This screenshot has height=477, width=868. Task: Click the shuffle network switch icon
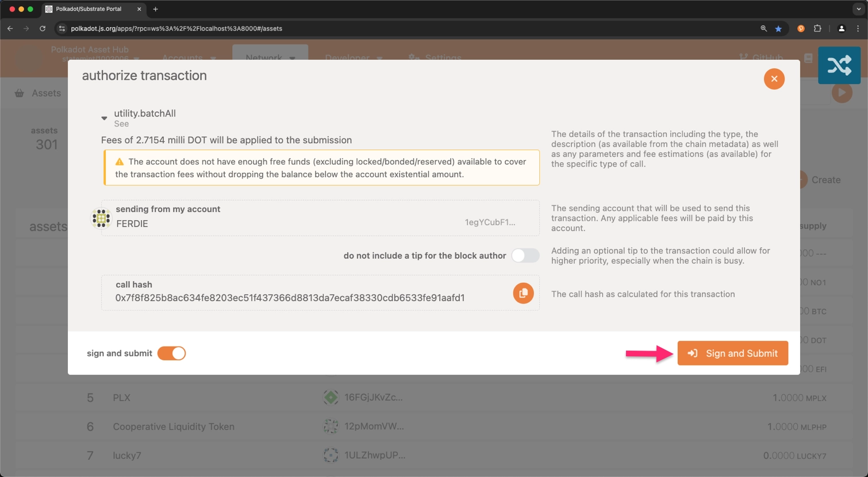[x=839, y=66]
